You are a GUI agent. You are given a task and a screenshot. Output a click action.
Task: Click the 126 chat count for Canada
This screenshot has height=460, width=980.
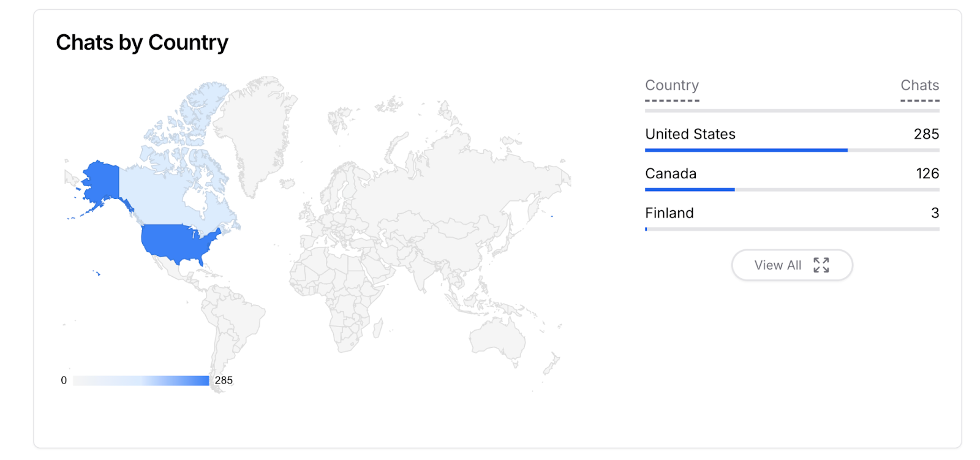pos(927,174)
